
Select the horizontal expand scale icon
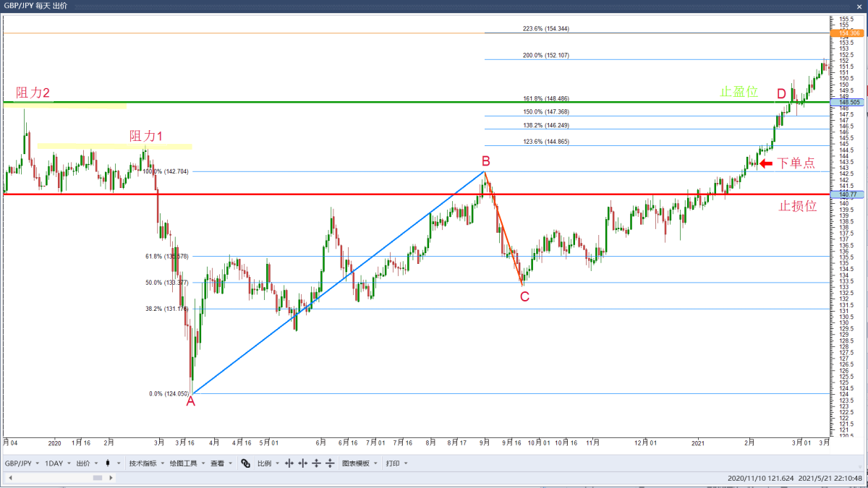click(x=289, y=463)
